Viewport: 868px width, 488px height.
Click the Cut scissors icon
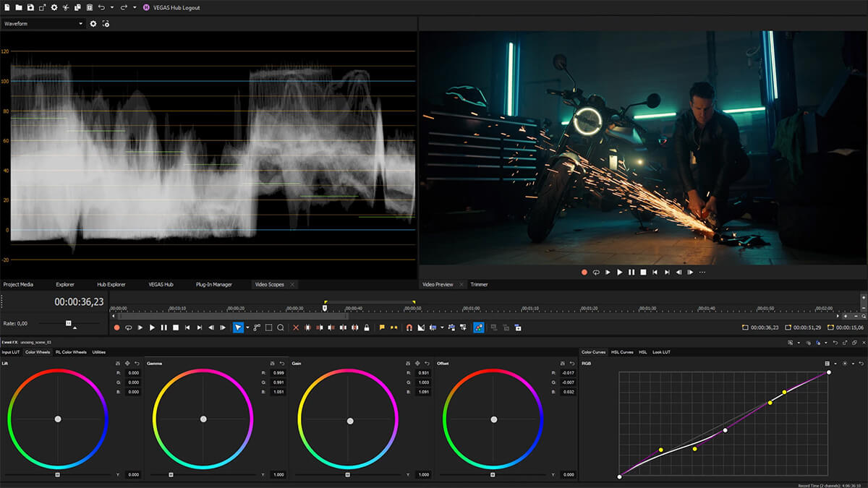click(x=66, y=8)
